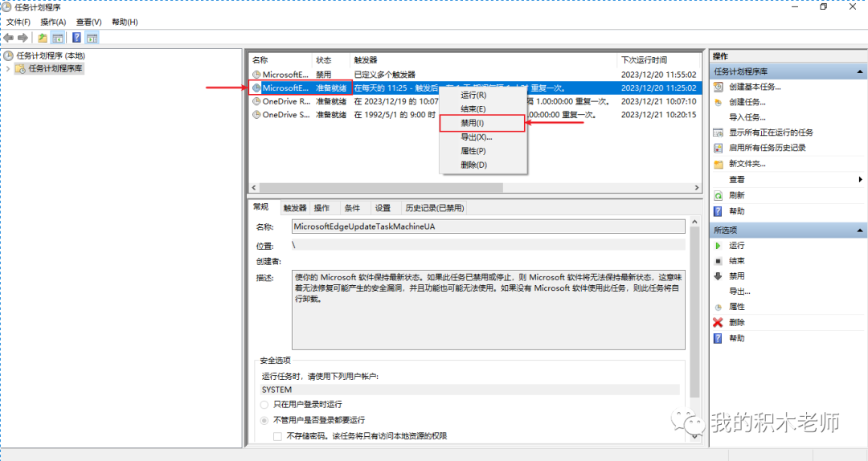Toggle the action pane toolbar icon
The height and width of the screenshot is (461, 868).
[92, 38]
